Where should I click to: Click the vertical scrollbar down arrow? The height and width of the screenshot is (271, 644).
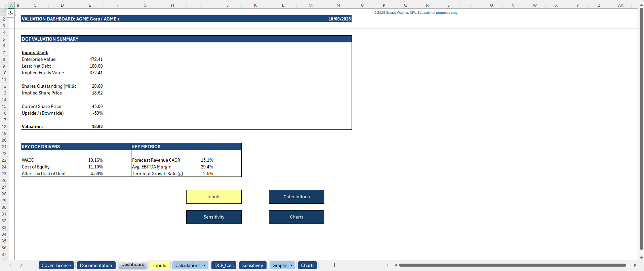click(641, 258)
